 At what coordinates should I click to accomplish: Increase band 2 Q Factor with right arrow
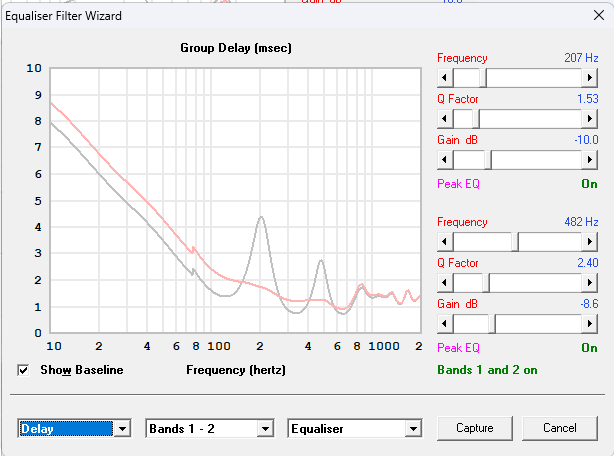click(589, 283)
